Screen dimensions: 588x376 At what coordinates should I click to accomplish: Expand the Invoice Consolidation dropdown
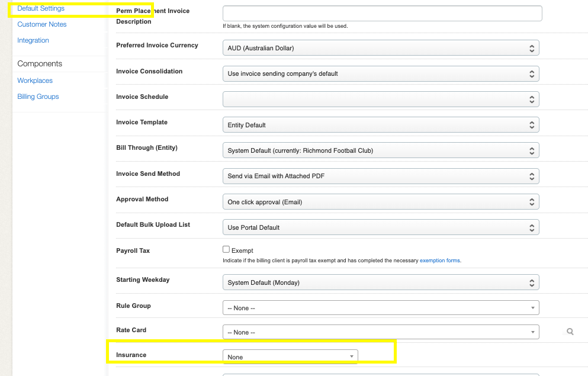(x=381, y=74)
